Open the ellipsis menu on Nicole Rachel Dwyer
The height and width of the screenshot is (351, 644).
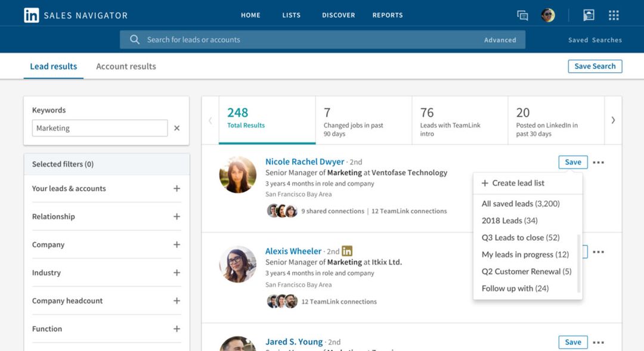point(599,161)
